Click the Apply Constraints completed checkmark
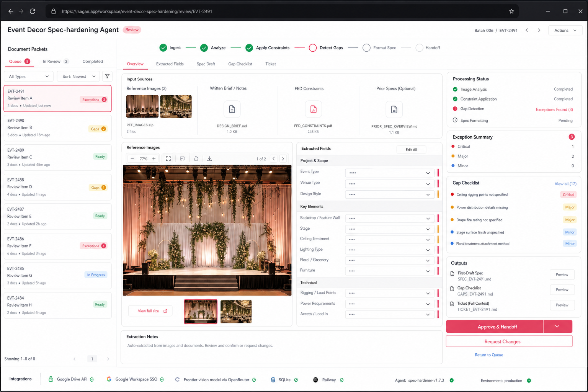The image size is (588, 392). click(x=249, y=48)
